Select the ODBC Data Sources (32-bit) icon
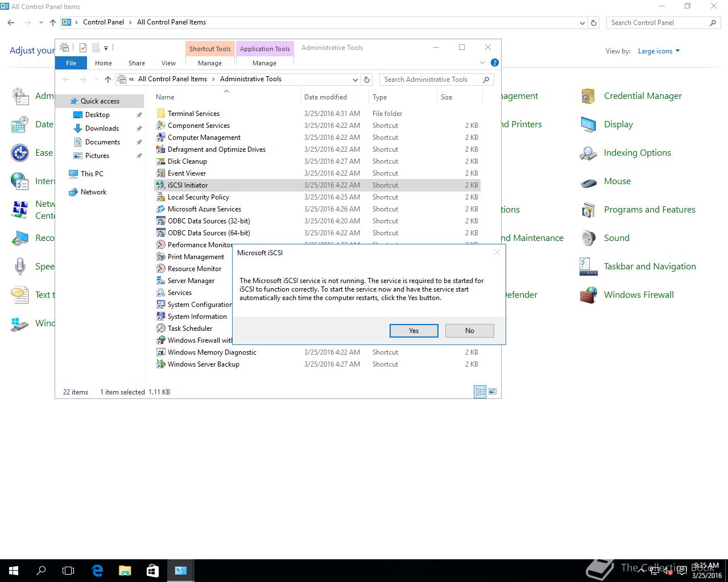728x582 pixels. click(x=161, y=221)
